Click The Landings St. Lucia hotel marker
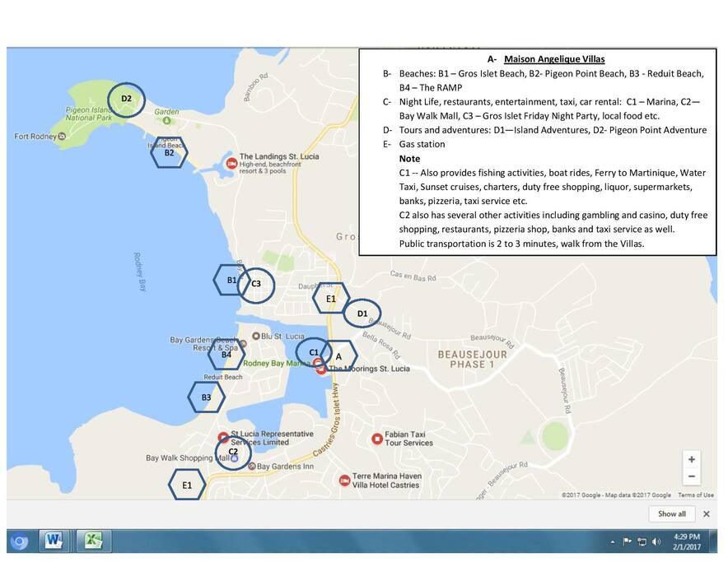Screen dimensions: 728x562 coord(231,163)
